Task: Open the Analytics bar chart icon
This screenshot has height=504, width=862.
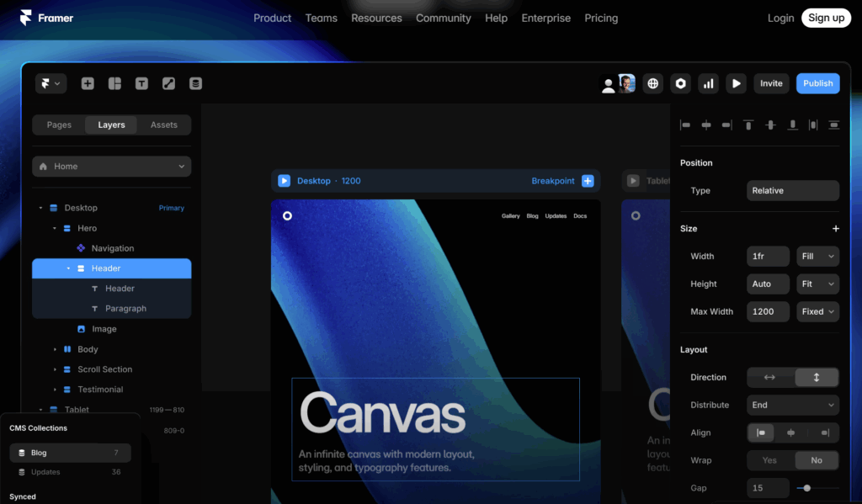Action: [709, 83]
